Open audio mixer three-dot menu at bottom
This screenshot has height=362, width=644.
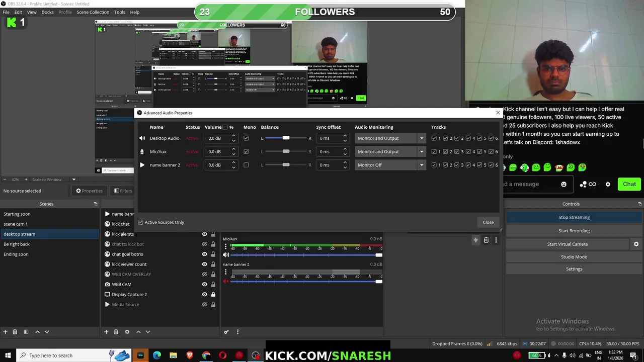[x=238, y=332]
